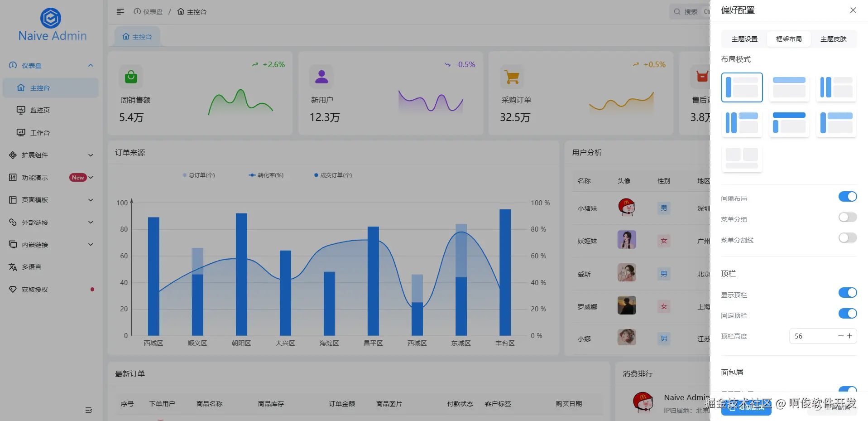Click 妖姬妹's avatar image
868x421 pixels.
click(627, 240)
